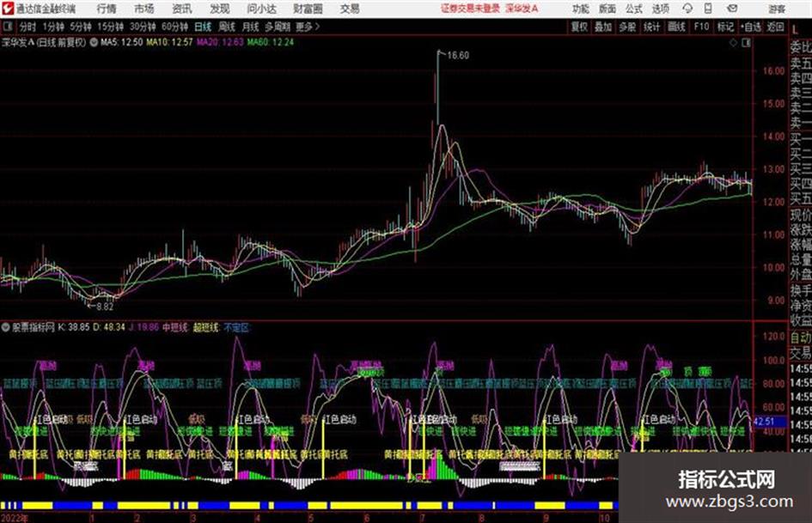This screenshot has width=812, height=523.
Task: Click the MA60: 12.24 label
Action: coord(271,42)
